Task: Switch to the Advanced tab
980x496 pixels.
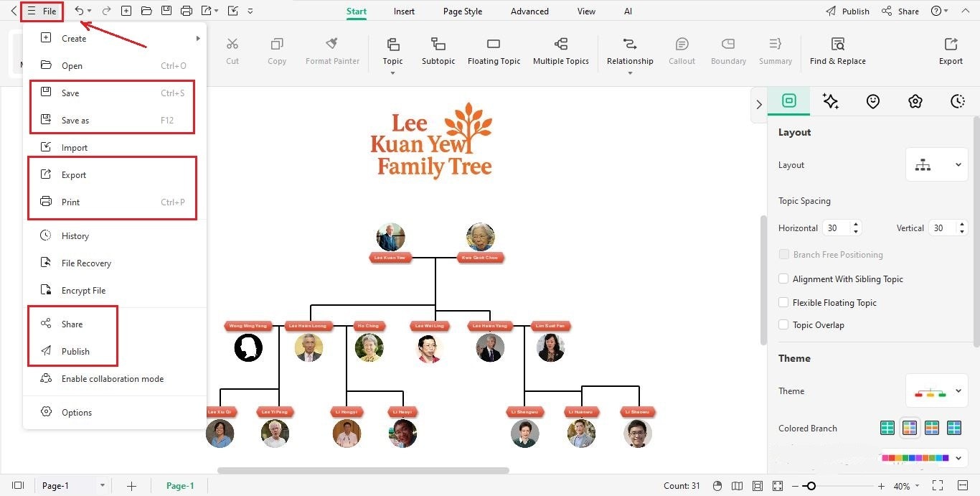Action: click(529, 11)
